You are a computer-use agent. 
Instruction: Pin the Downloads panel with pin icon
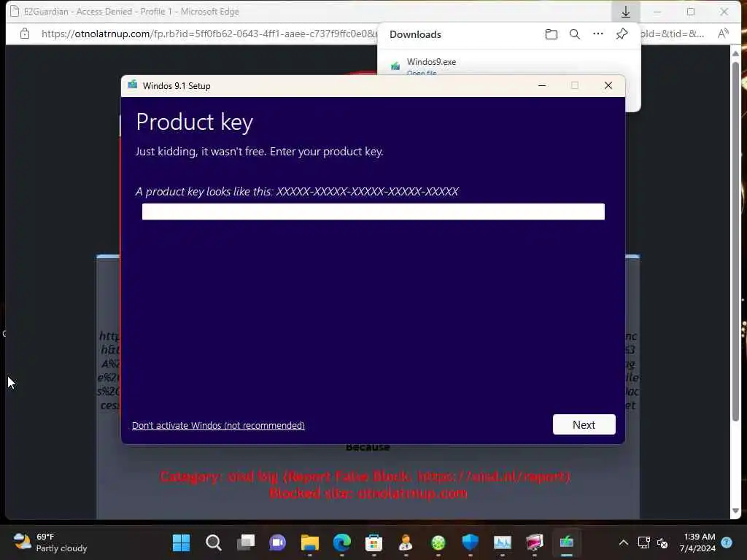622,34
